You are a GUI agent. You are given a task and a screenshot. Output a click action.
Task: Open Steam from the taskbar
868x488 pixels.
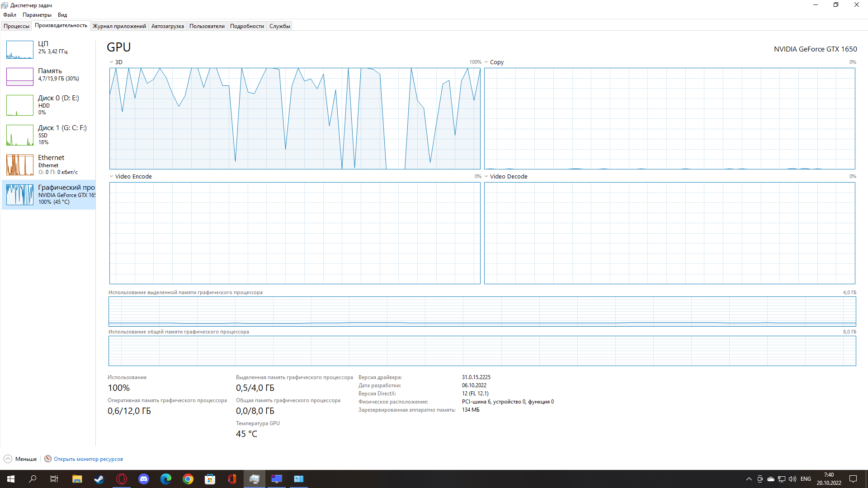(99, 479)
